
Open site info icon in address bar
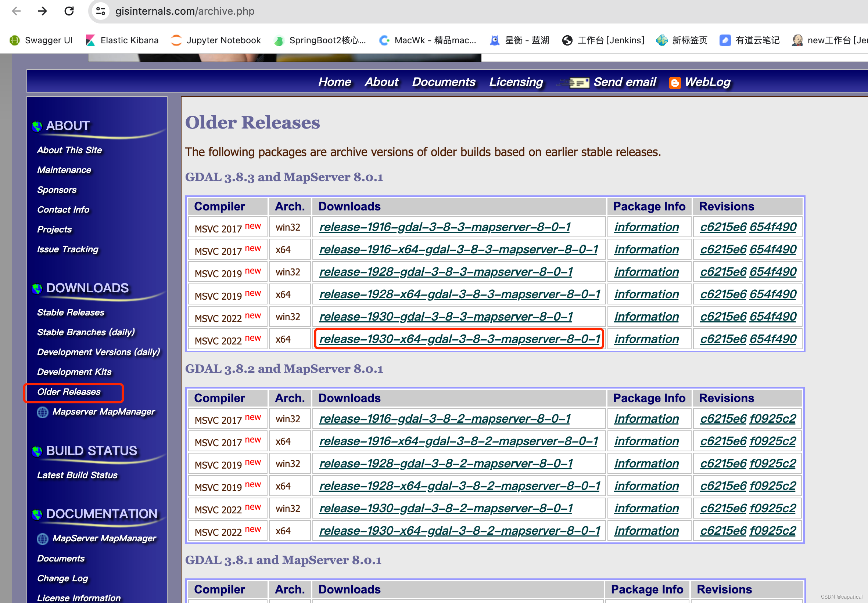(x=101, y=11)
